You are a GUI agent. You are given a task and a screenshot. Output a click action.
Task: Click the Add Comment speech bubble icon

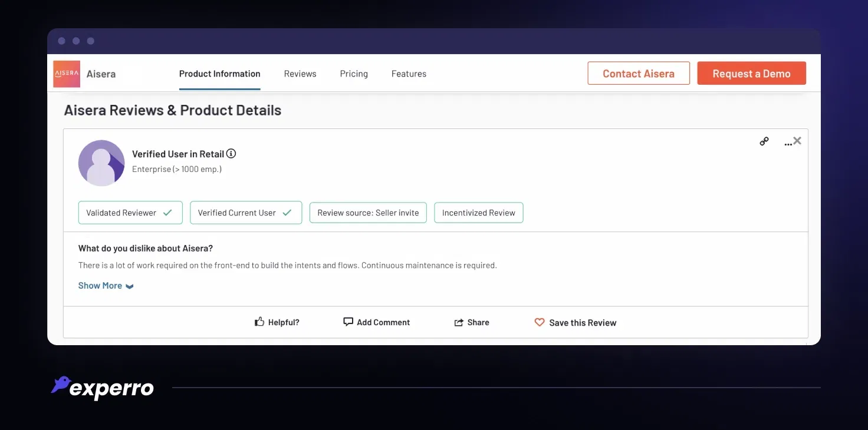click(348, 322)
